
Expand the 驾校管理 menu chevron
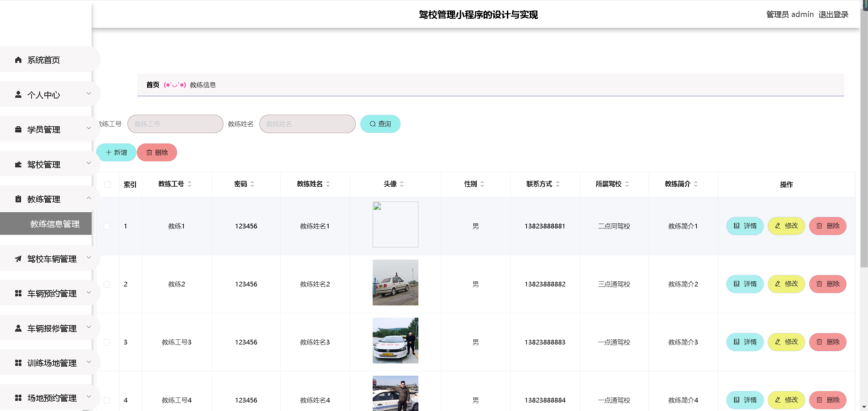pos(89,163)
